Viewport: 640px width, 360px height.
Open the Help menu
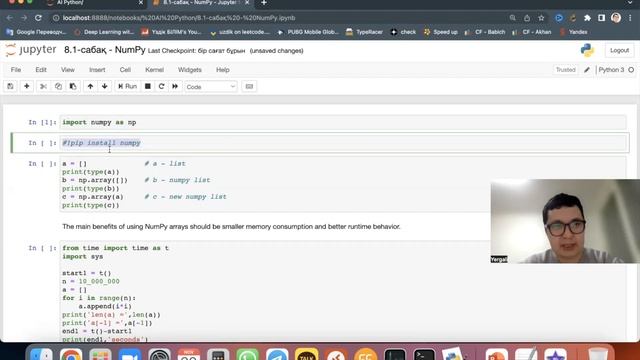click(223, 70)
